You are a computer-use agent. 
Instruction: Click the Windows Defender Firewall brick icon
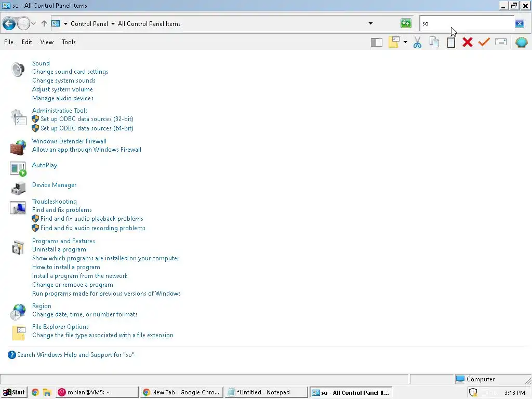click(18, 148)
